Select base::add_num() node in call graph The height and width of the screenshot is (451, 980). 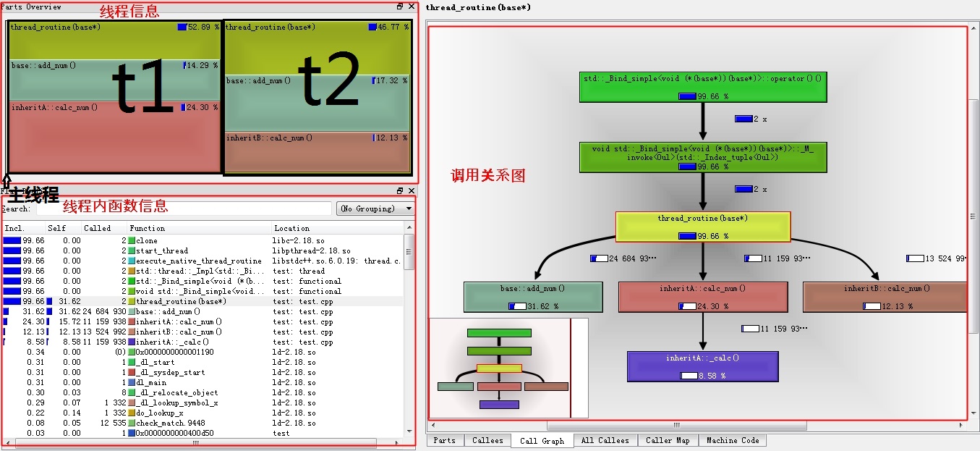click(x=533, y=297)
